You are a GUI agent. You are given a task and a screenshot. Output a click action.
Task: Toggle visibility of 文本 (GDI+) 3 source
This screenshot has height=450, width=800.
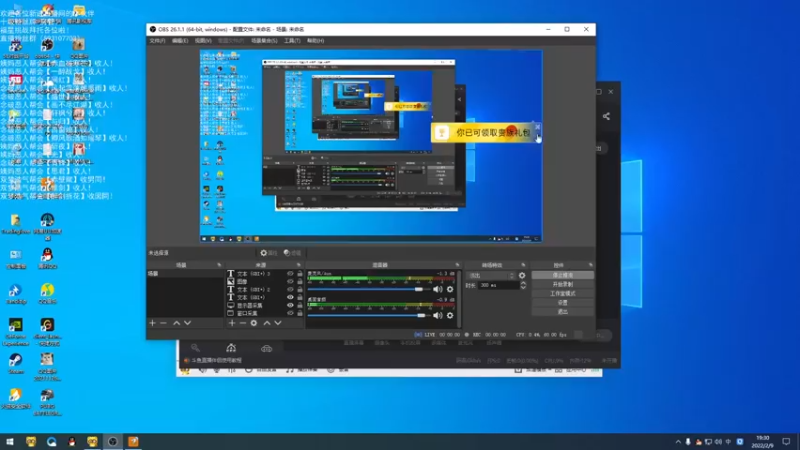290,274
